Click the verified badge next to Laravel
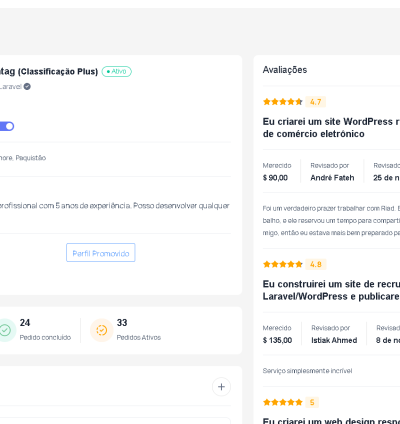400x424 pixels. 27,87
